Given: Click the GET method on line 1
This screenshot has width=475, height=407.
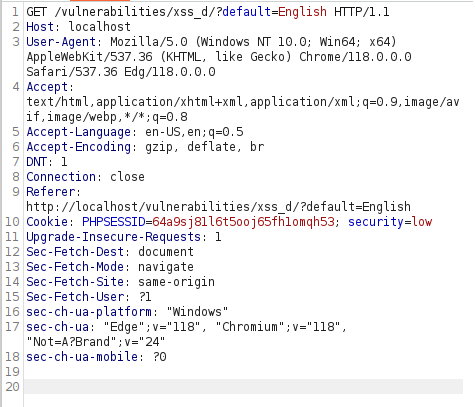Looking at the screenshot, I should tap(37, 12).
